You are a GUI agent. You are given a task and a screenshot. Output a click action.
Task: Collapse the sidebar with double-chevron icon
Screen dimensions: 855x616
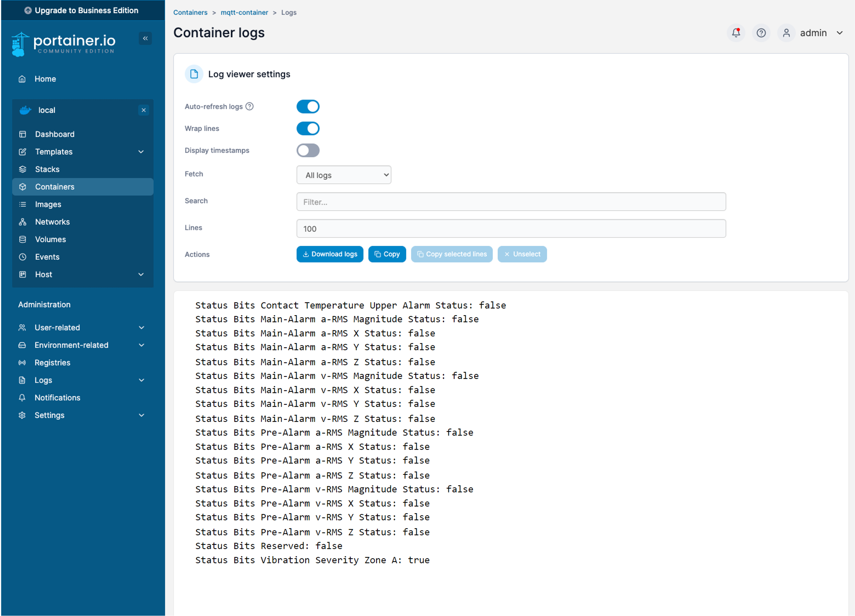point(145,38)
